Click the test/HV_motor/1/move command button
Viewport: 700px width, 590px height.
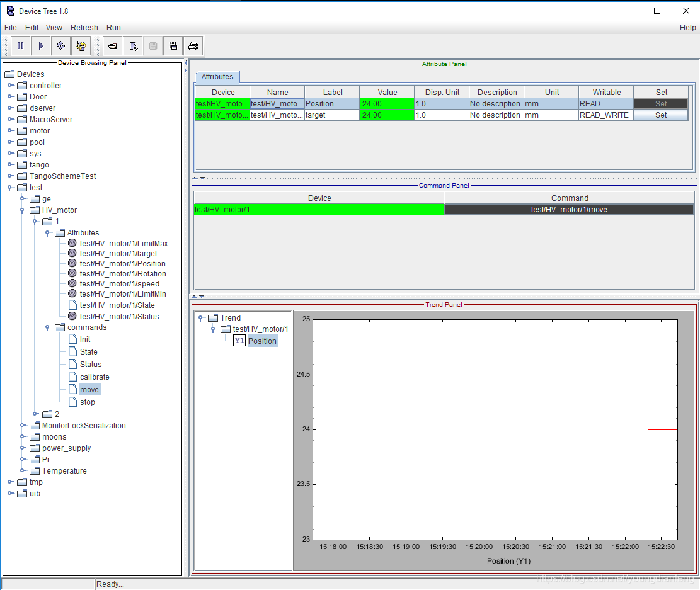569,209
